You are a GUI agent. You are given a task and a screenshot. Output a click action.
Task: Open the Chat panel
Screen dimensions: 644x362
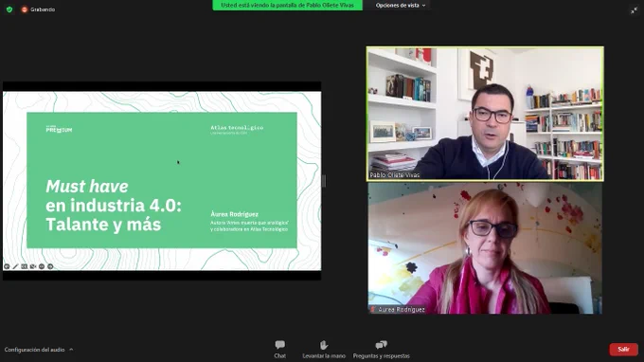coord(280,350)
